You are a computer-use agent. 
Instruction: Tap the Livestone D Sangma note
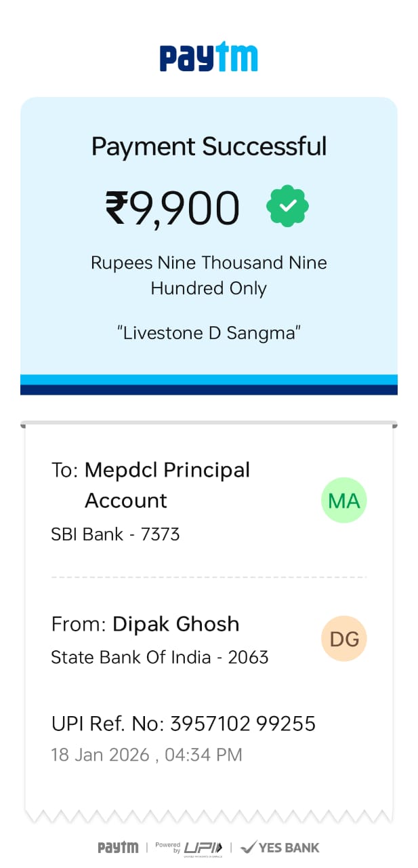click(209, 333)
